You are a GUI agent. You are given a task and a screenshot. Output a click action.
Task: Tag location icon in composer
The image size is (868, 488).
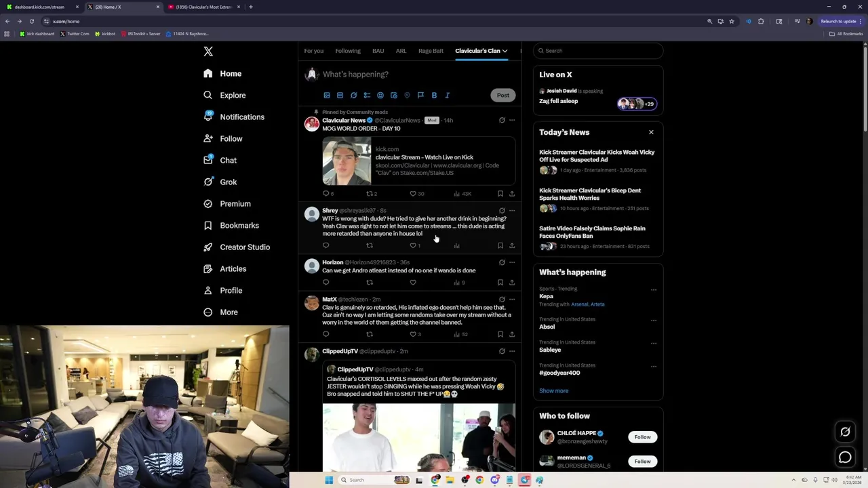click(x=407, y=95)
